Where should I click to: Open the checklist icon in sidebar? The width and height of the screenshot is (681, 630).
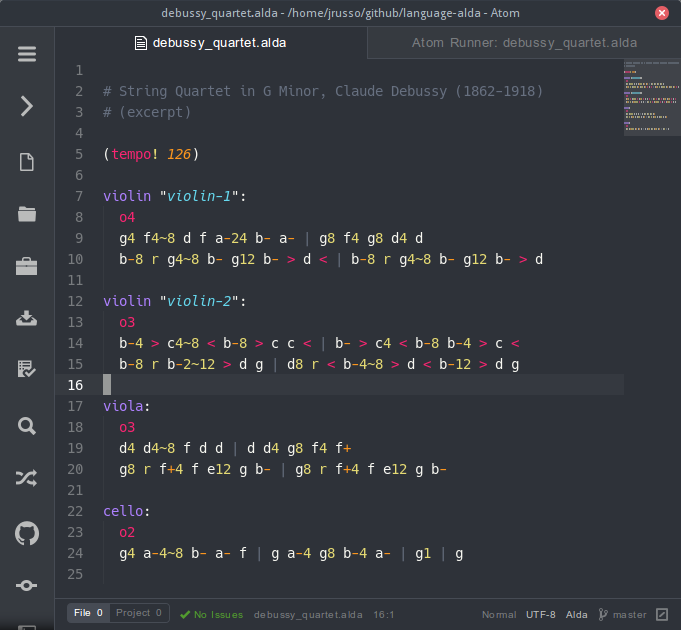click(x=27, y=369)
